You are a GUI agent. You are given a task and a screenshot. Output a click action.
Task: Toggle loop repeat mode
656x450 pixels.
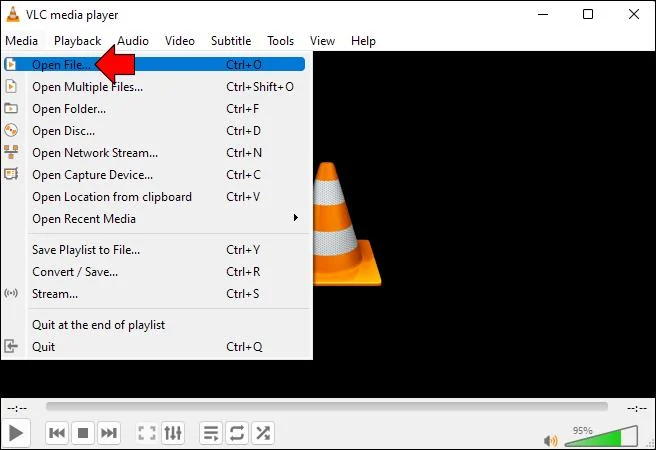[x=237, y=433]
